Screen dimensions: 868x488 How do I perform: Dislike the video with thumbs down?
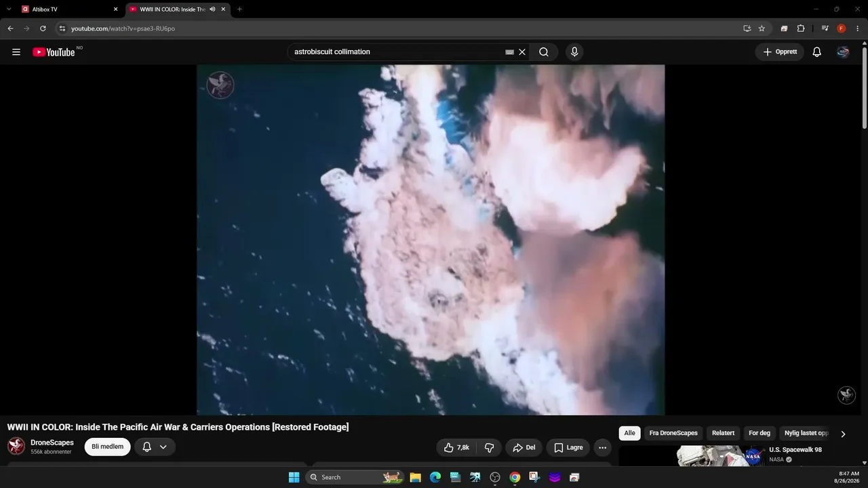(489, 447)
